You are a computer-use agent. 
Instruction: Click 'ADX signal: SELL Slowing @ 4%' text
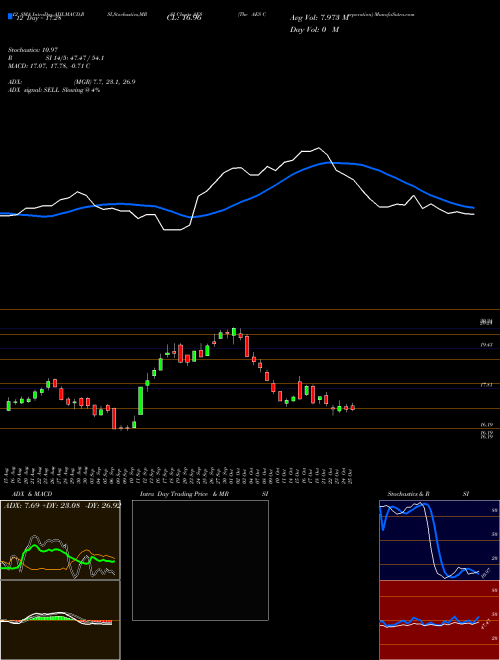point(54,90)
